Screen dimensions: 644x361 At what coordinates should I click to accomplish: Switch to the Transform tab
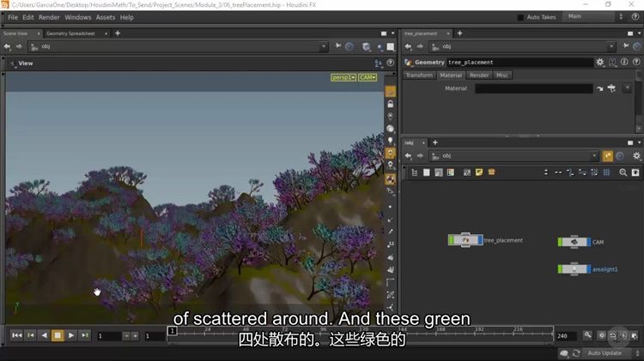coord(419,75)
